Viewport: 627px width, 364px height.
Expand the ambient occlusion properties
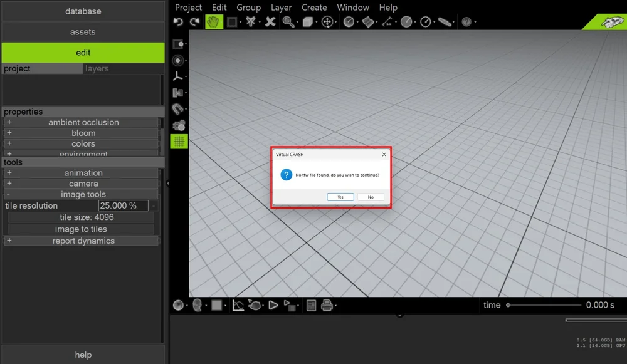81,122
